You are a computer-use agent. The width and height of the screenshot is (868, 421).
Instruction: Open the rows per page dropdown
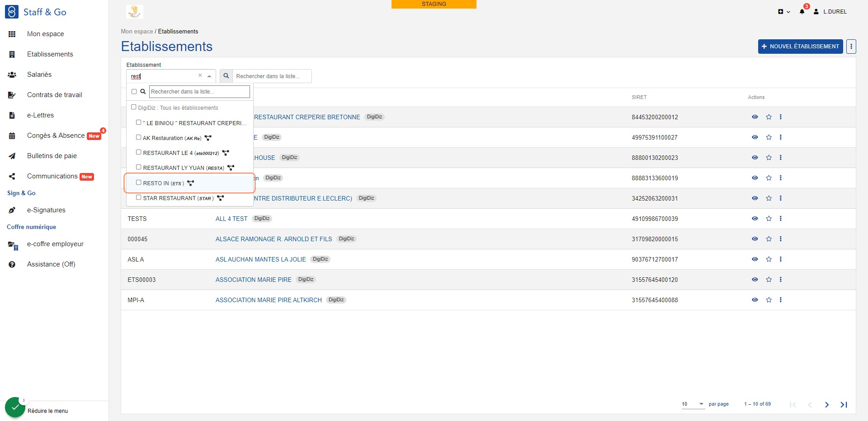tap(693, 404)
